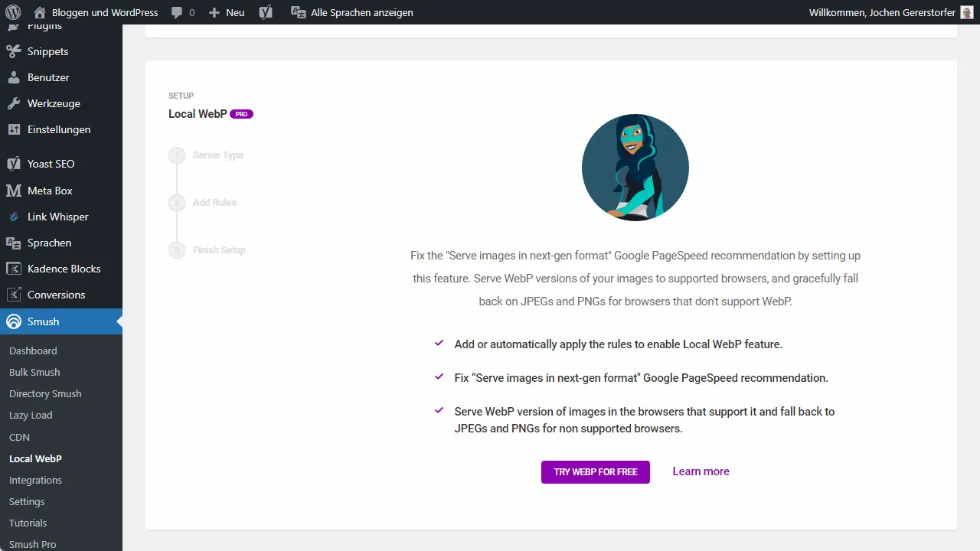Image resolution: width=980 pixels, height=551 pixels.
Task: Click the Smush sidebar icon
Action: 13,321
